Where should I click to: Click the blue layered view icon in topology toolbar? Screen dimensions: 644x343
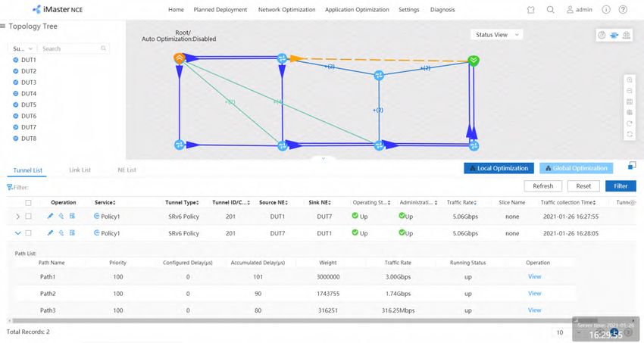tap(614, 36)
